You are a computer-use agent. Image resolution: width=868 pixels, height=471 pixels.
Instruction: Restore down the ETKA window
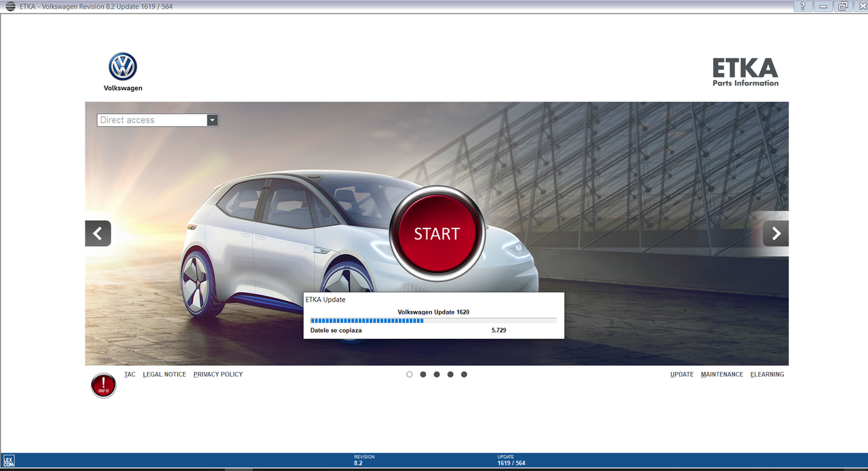[843, 6]
